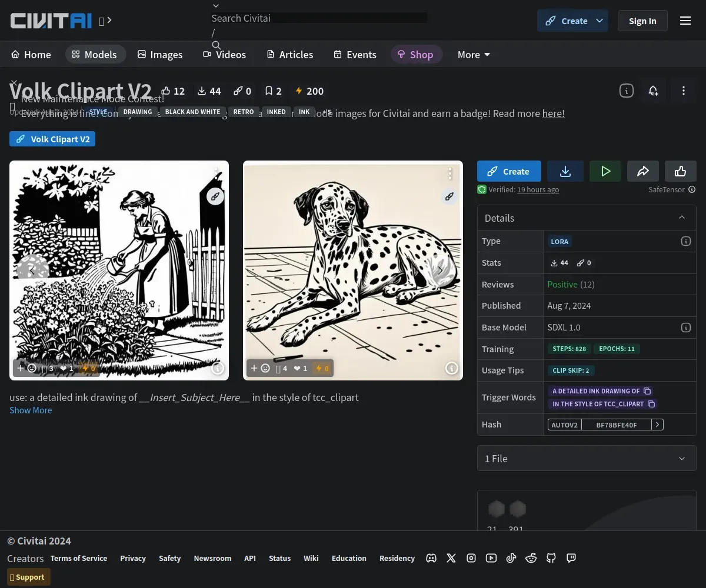706x588 pixels.
Task: Open the 'here!' contest link
Action: pyautogui.click(x=553, y=113)
